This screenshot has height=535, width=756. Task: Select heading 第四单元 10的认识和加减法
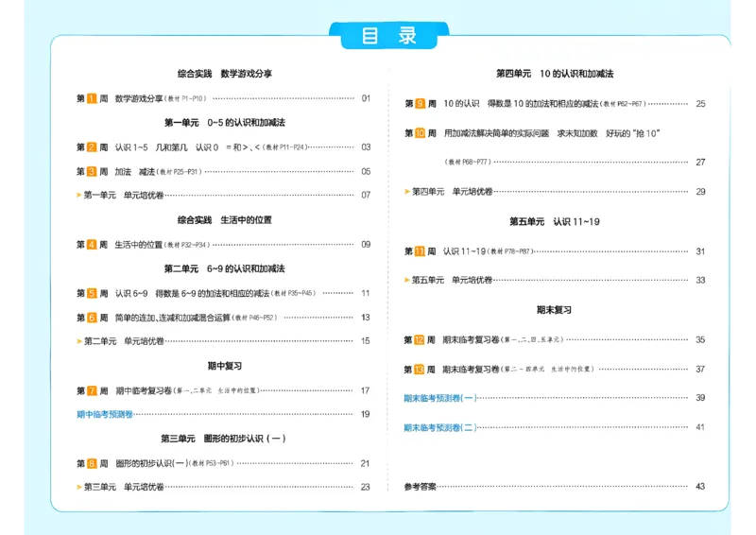555,74
